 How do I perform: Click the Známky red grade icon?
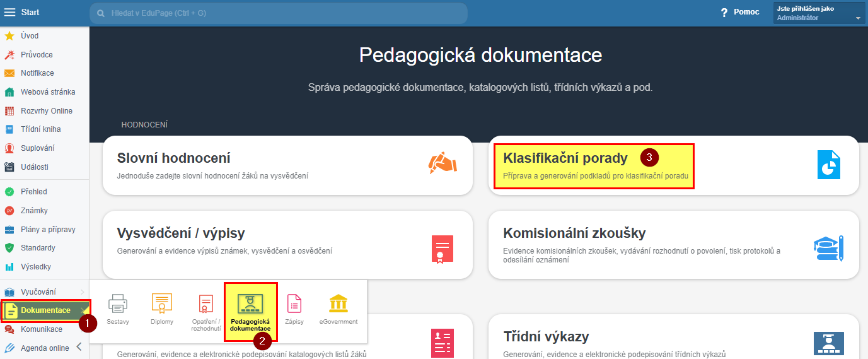click(9, 211)
